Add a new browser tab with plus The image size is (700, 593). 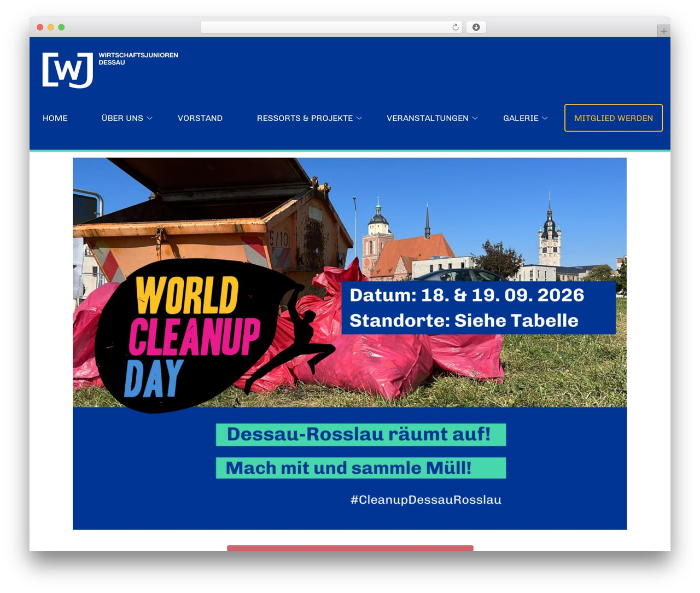[x=663, y=31]
